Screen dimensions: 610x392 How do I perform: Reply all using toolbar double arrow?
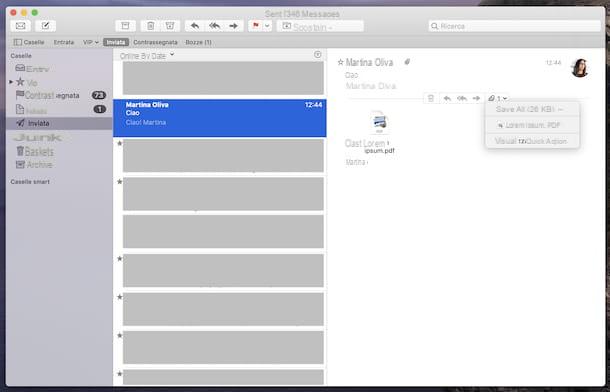click(214, 26)
